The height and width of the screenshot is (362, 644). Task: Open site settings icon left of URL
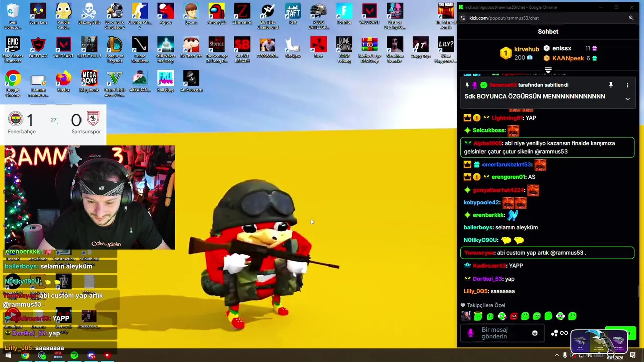tap(463, 18)
